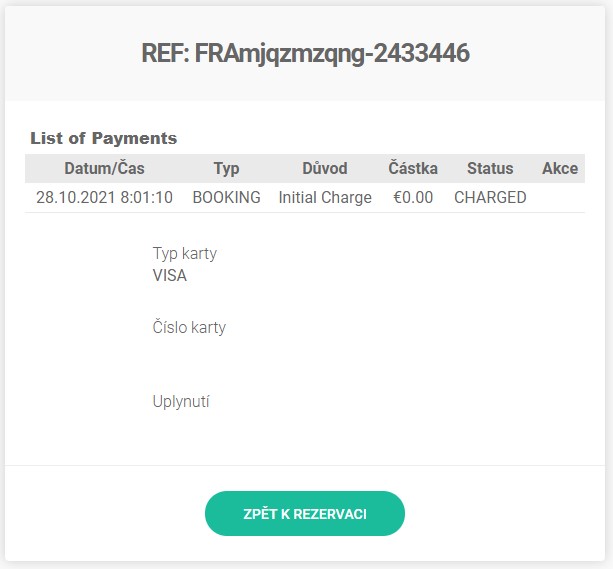
Task: Select the Status column header
Action: (490, 168)
